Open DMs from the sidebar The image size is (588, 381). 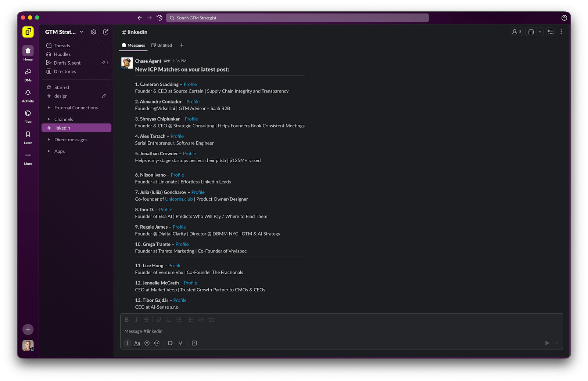tap(28, 75)
